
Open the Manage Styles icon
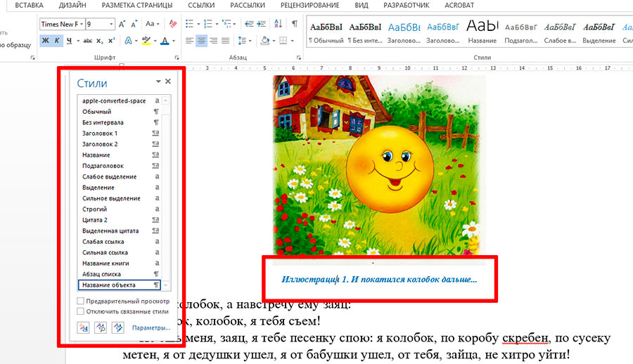click(x=117, y=327)
